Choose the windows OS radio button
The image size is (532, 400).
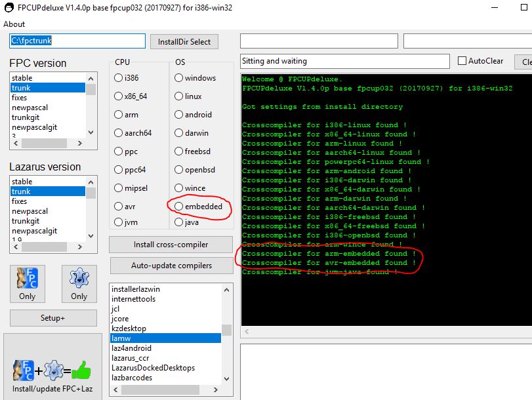tap(178, 77)
